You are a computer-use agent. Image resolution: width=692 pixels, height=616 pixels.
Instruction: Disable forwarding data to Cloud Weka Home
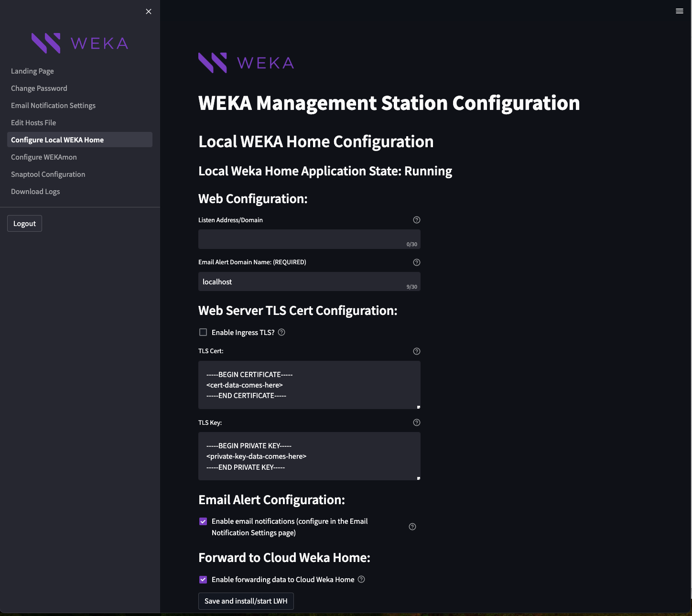click(x=203, y=580)
